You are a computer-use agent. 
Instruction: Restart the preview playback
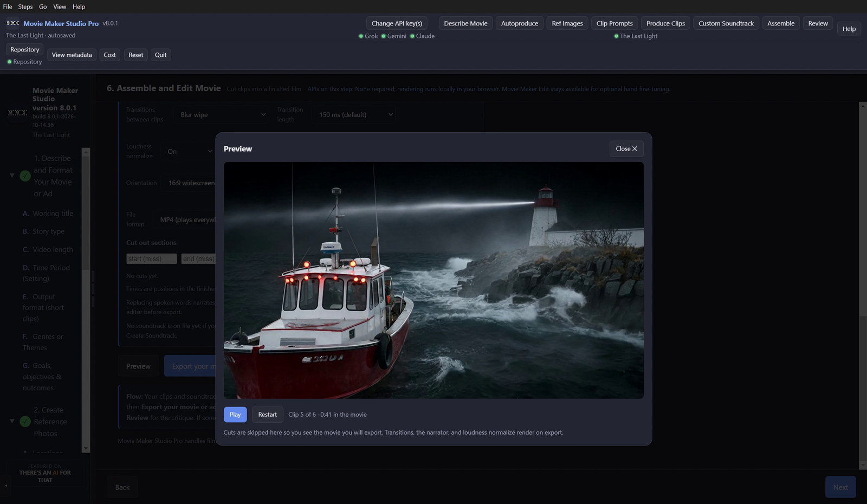point(267,415)
